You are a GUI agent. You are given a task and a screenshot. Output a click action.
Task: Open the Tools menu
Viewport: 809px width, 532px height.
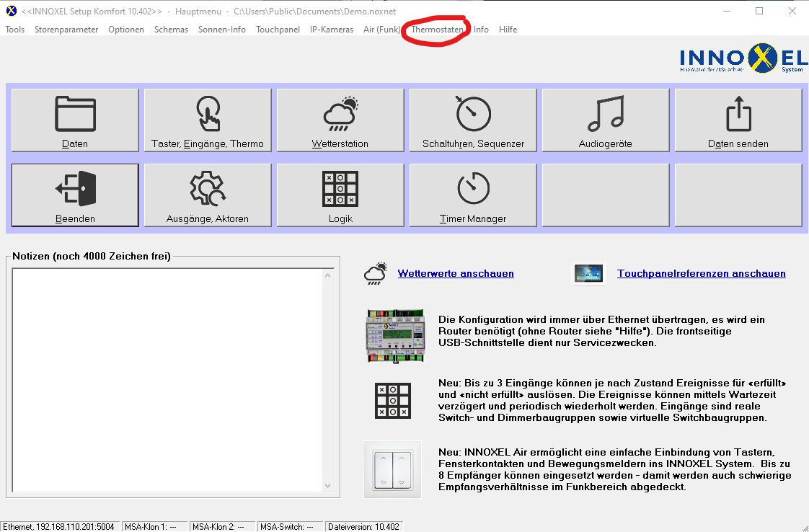(15, 30)
